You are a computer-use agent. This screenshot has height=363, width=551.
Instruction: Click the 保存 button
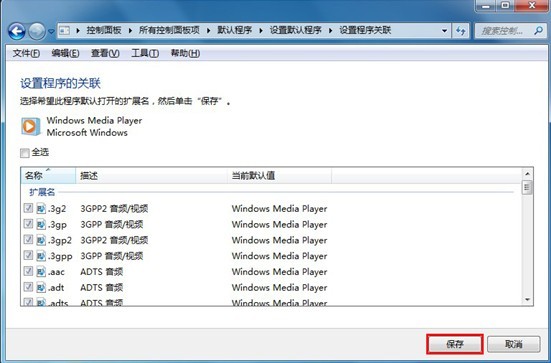[455, 344]
